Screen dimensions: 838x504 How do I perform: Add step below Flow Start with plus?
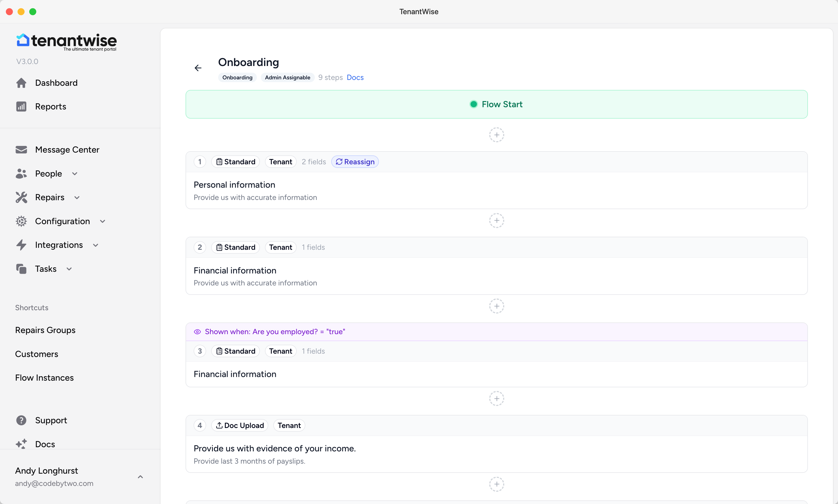pyautogui.click(x=496, y=135)
